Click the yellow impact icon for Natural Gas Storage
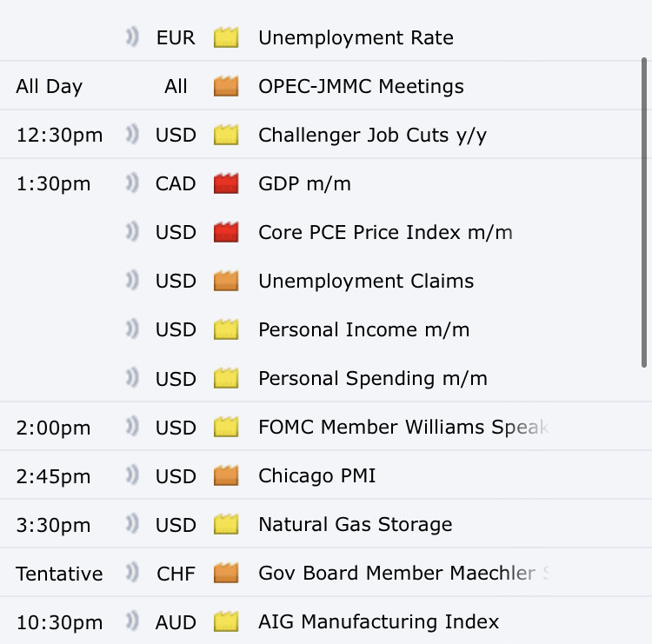The height and width of the screenshot is (644, 652). 226,525
